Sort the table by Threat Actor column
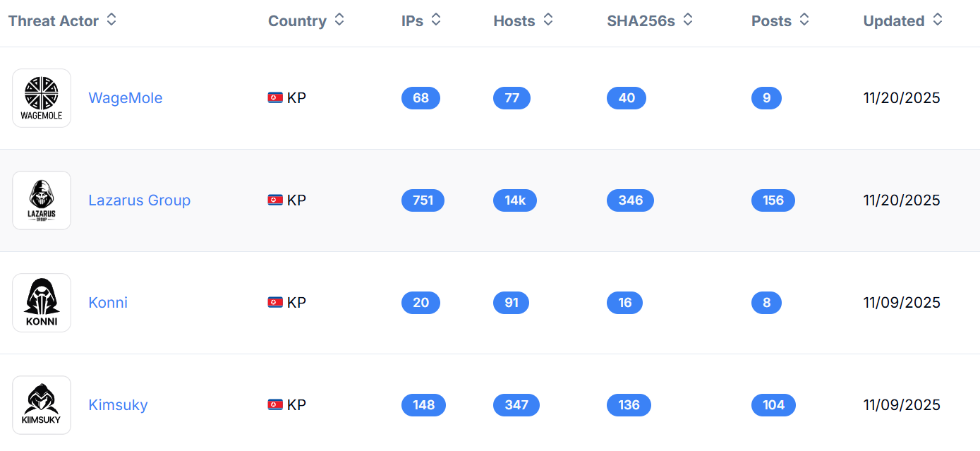Image resolution: width=980 pixels, height=451 pixels. point(111,20)
